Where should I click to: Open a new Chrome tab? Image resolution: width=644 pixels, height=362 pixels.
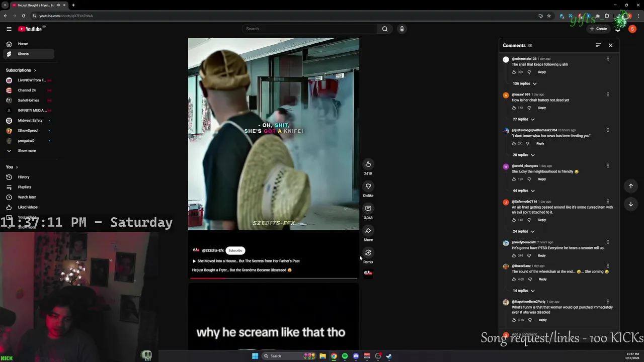pos(73,5)
